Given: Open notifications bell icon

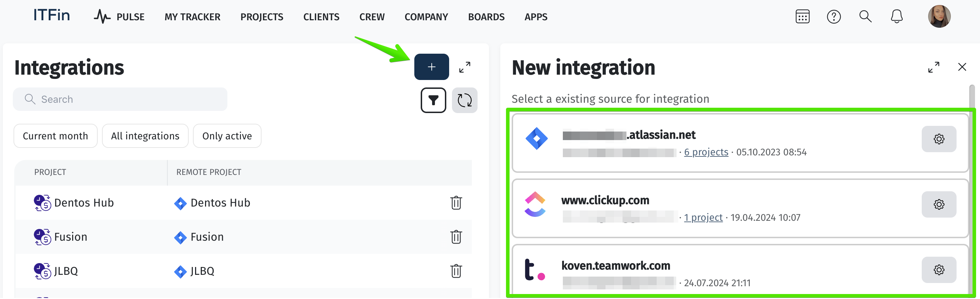Looking at the screenshot, I should (x=897, y=16).
